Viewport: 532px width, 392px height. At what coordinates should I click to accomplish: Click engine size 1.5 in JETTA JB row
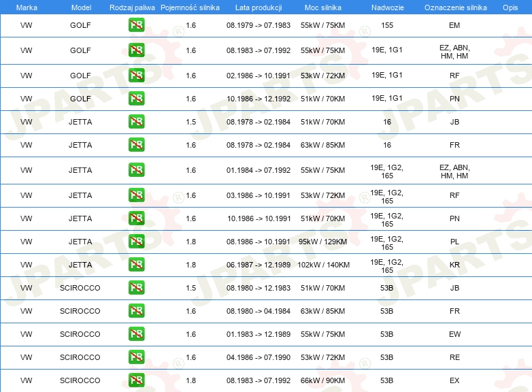(191, 122)
